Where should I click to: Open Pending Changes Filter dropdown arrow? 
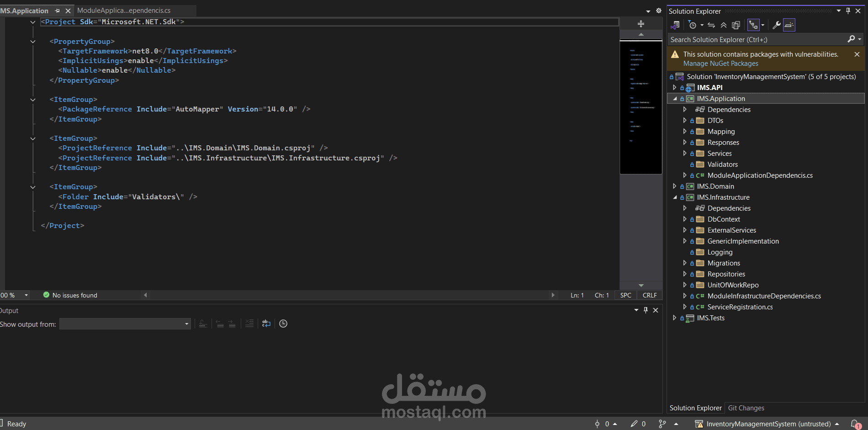[x=702, y=25]
